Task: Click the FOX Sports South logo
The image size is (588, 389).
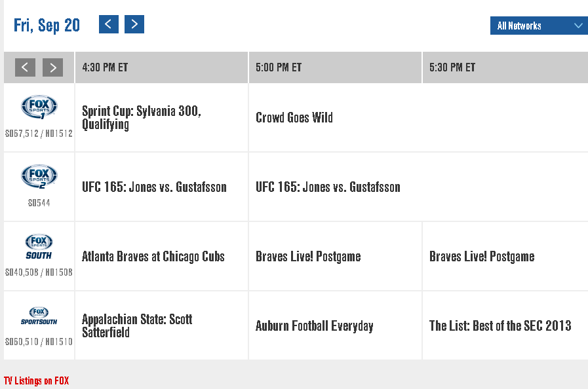Action: coord(39,246)
